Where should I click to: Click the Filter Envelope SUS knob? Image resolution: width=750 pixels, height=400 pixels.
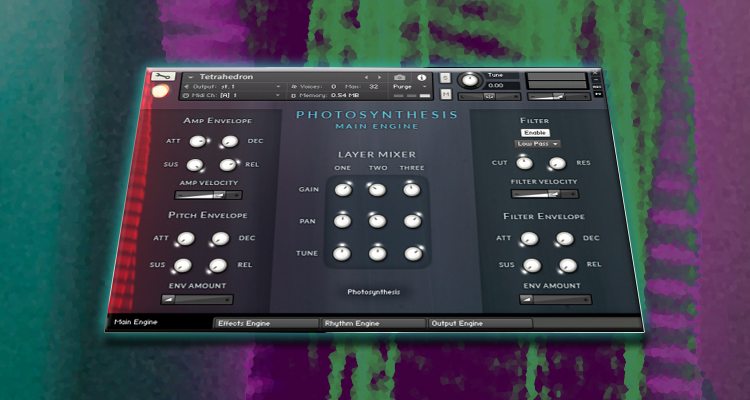(532, 265)
